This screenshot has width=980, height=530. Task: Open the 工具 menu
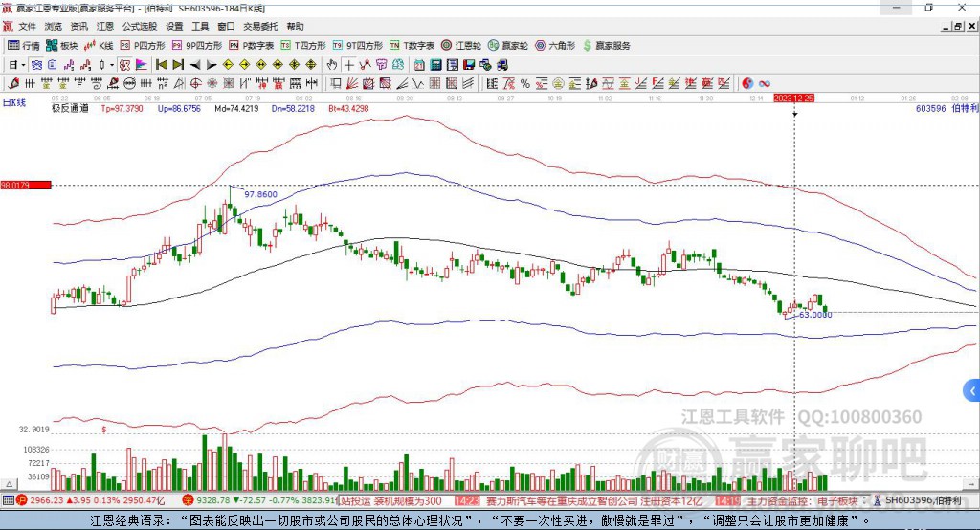click(200, 26)
